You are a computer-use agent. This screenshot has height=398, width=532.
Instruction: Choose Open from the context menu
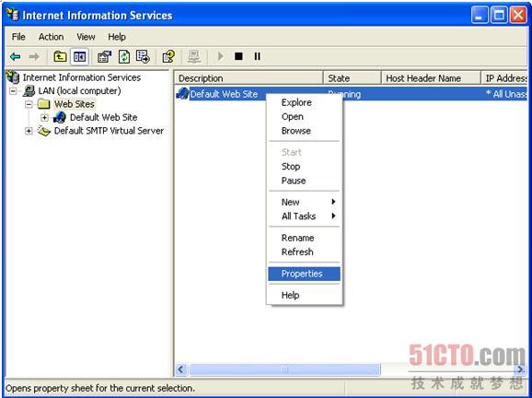pyautogui.click(x=304, y=116)
